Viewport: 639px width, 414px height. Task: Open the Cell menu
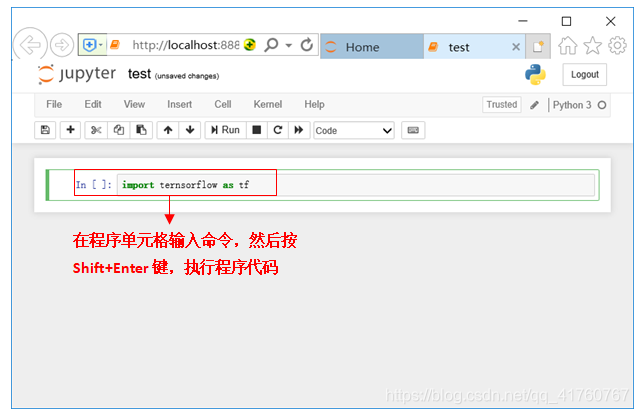[x=223, y=104]
